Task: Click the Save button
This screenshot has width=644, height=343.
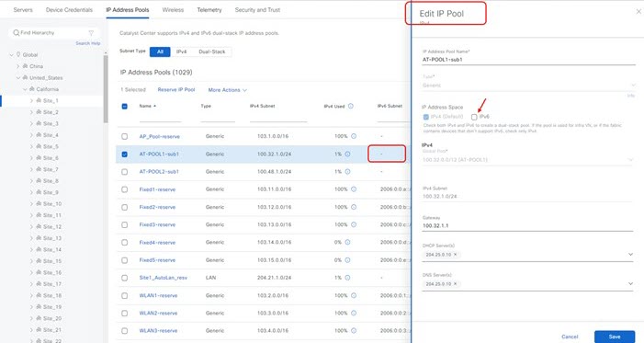Action: click(615, 337)
